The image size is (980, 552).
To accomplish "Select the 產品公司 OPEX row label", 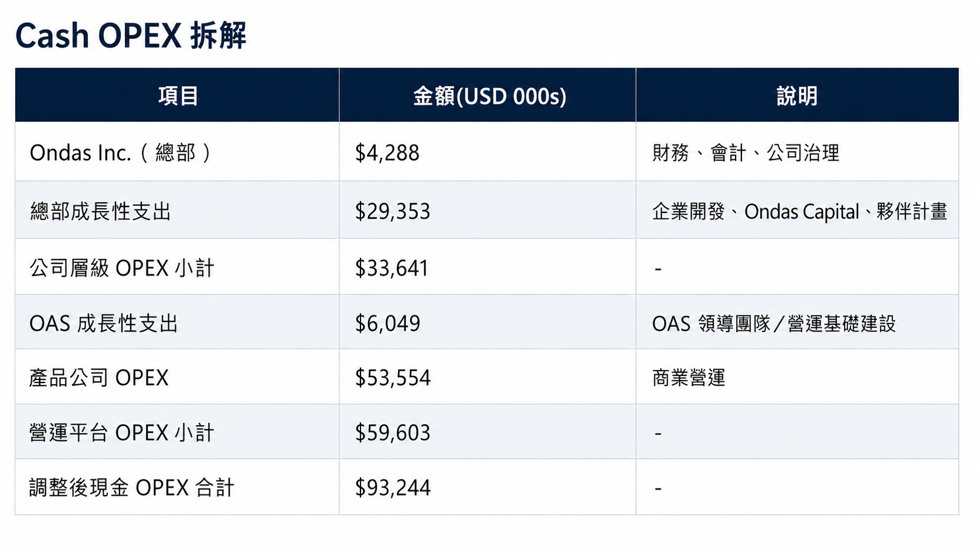I will pyautogui.click(x=98, y=378).
